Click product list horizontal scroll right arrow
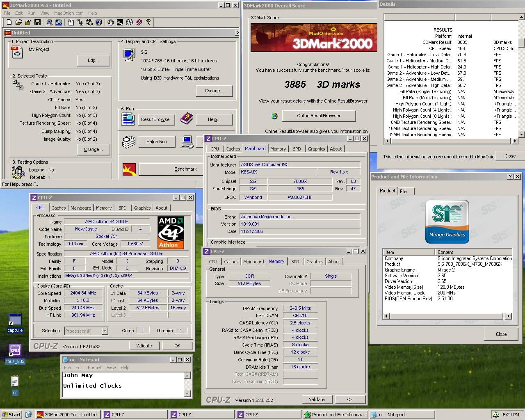The image size is (525, 420). 509,316
